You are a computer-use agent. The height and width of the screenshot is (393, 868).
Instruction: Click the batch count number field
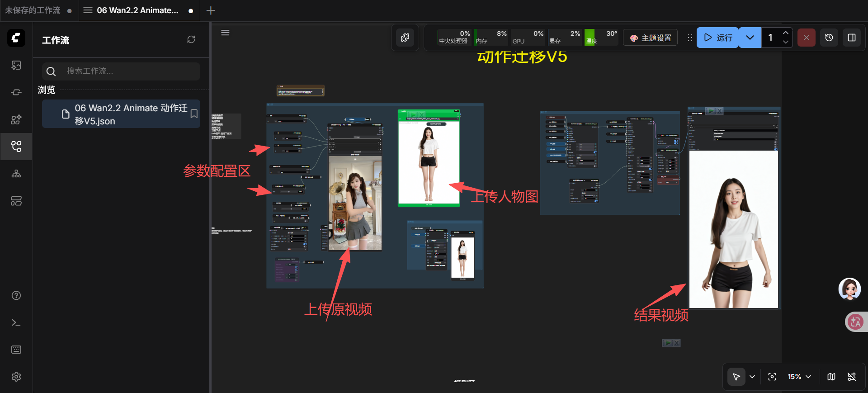click(x=771, y=38)
